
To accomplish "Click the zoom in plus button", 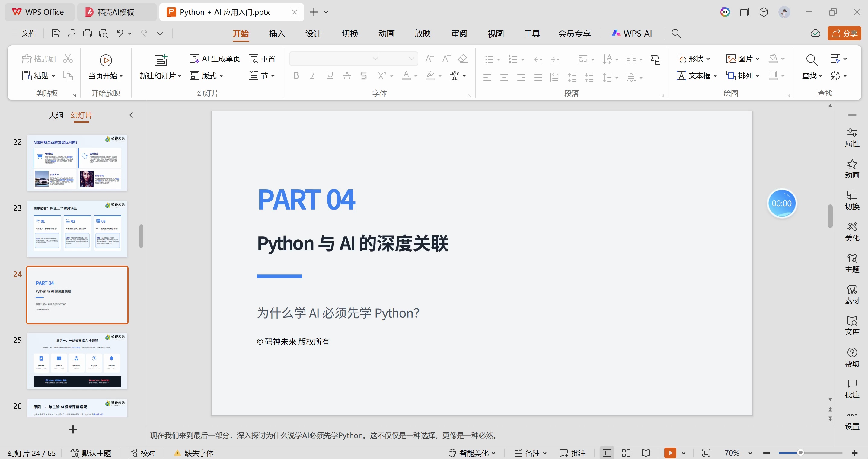I will 854,453.
